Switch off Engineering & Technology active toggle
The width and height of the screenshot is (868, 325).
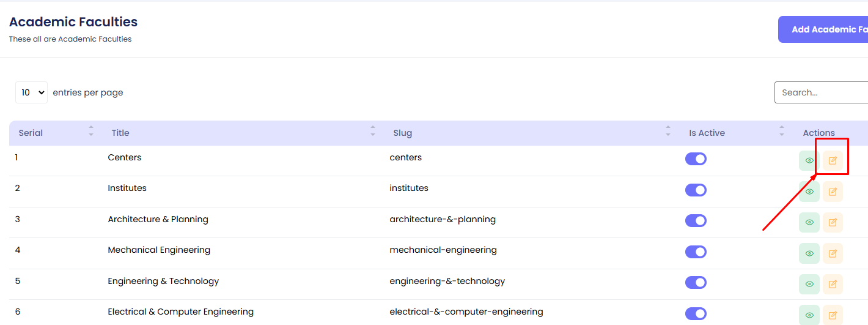point(696,282)
